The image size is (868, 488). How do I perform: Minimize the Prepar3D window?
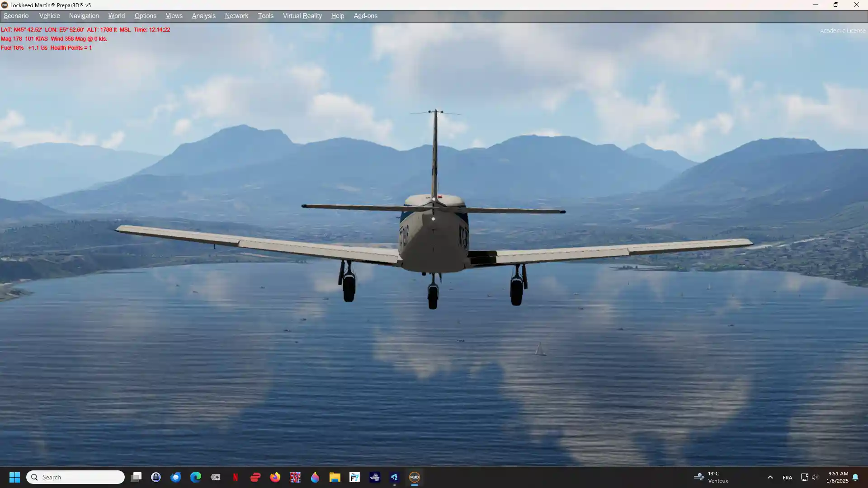816,5
